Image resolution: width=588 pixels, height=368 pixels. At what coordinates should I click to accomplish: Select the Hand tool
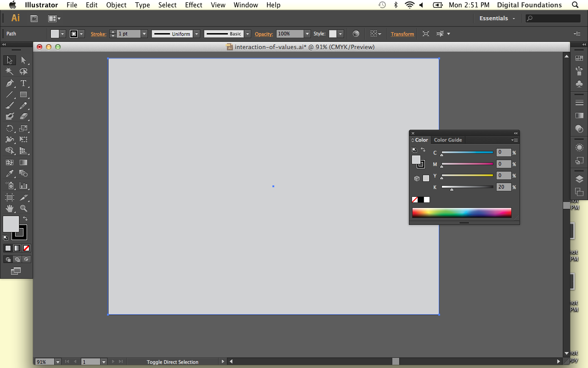pos(9,208)
